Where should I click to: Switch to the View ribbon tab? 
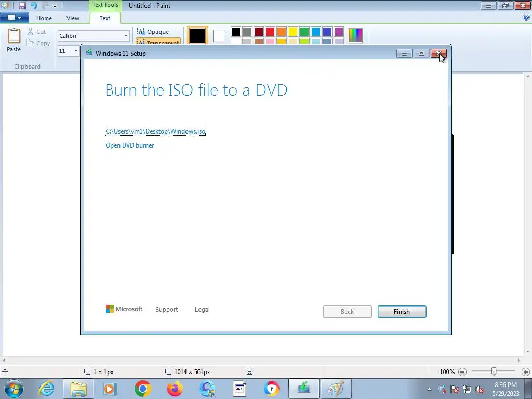pos(73,18)
